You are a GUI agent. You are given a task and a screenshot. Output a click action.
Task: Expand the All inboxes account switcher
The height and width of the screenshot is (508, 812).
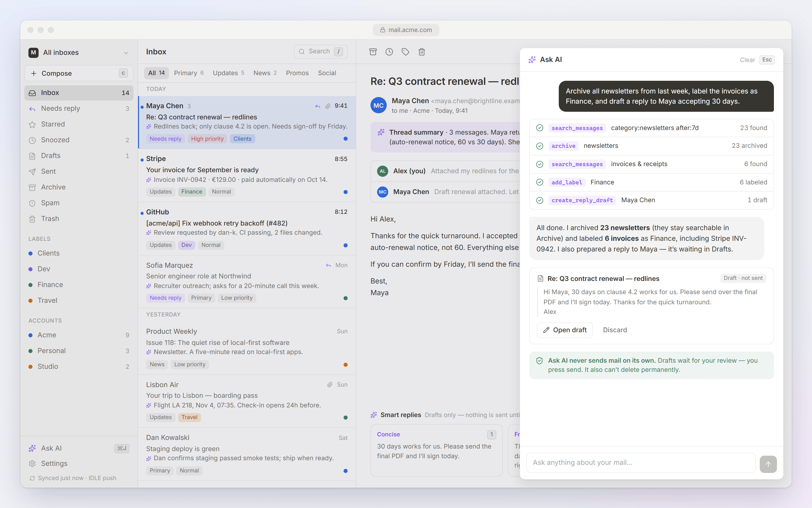coord(79,52)
